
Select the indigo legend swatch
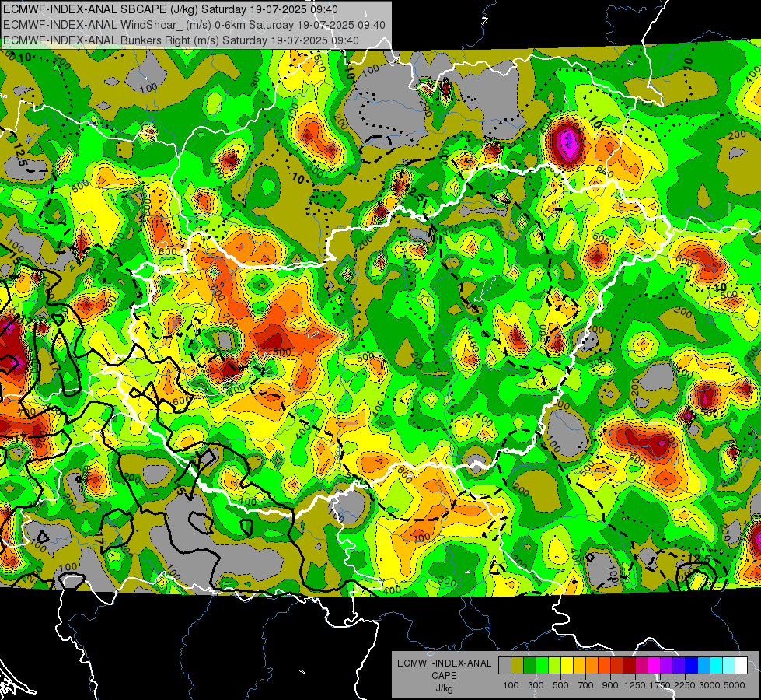point(679,665)
